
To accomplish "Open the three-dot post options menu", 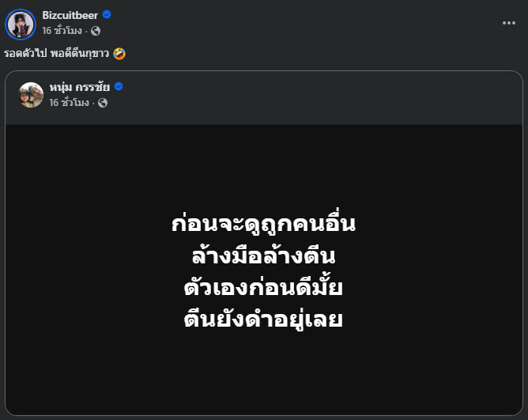I will coord(509,23).
